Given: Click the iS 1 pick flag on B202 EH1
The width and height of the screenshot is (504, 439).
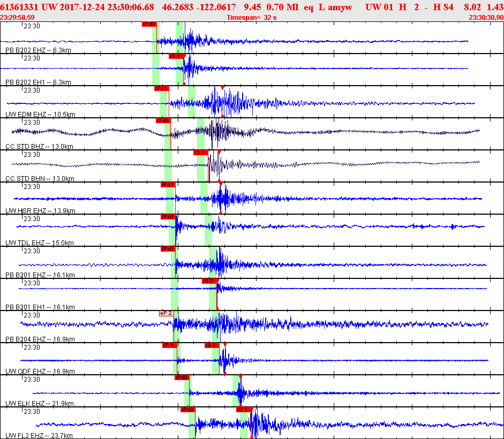Looking at the screenshot, I should pos(176,56).
